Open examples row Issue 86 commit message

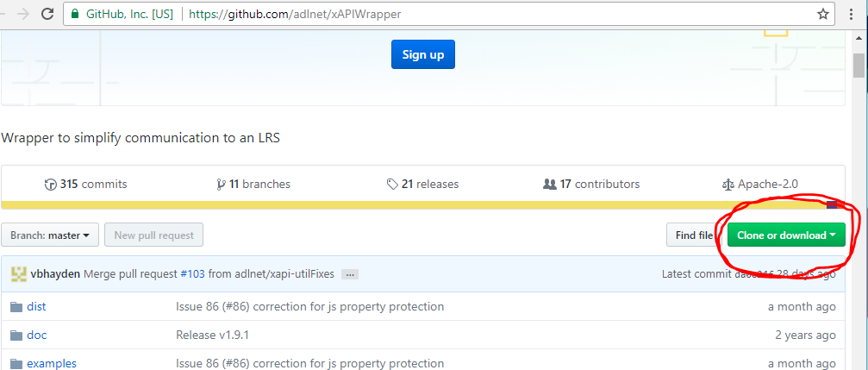[x=310, y=363]
